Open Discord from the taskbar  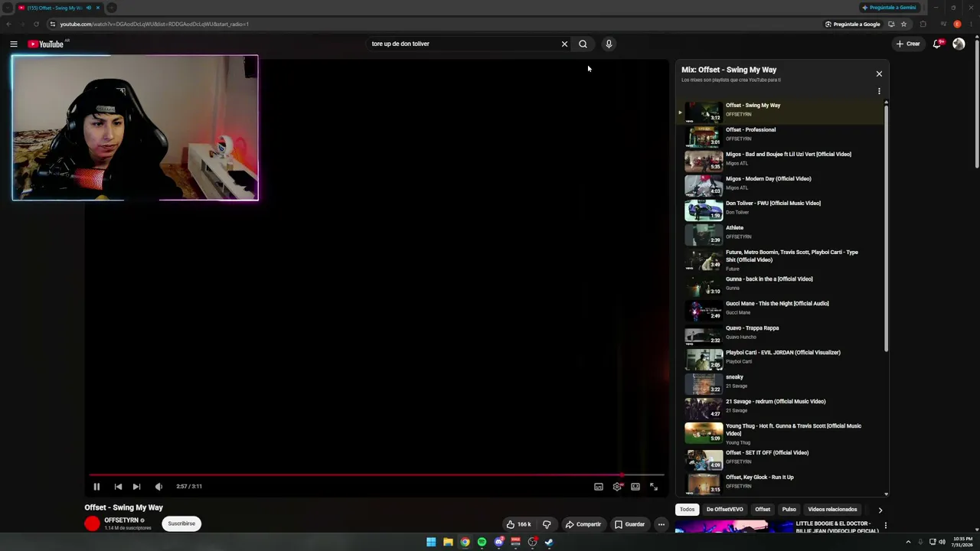click(x=498, y=542)
